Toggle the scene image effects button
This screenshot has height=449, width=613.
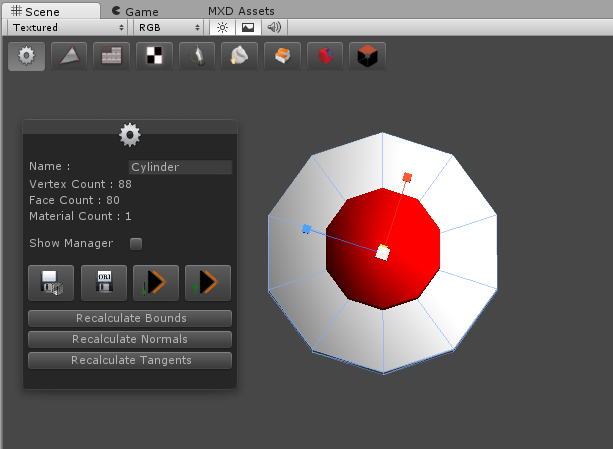(x=248, y=27)
